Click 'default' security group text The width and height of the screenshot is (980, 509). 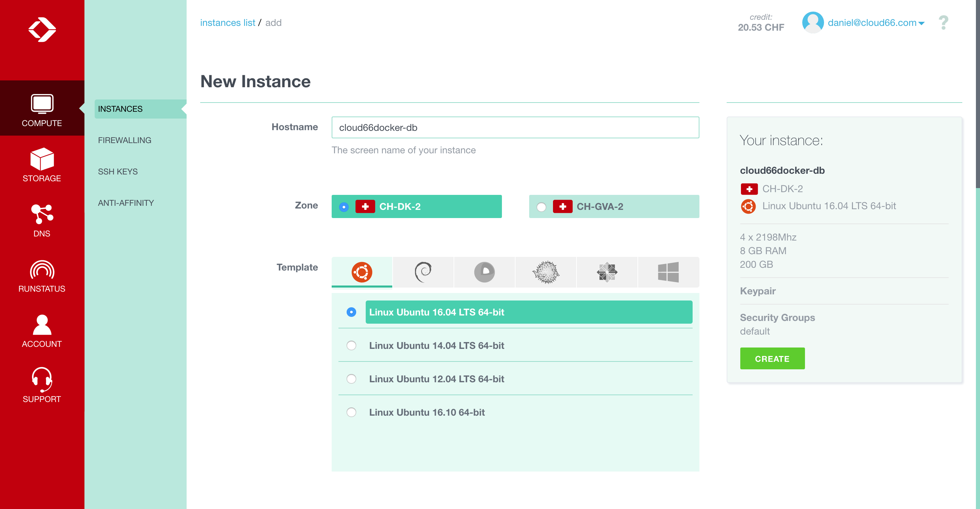click(x=754, y=331)
